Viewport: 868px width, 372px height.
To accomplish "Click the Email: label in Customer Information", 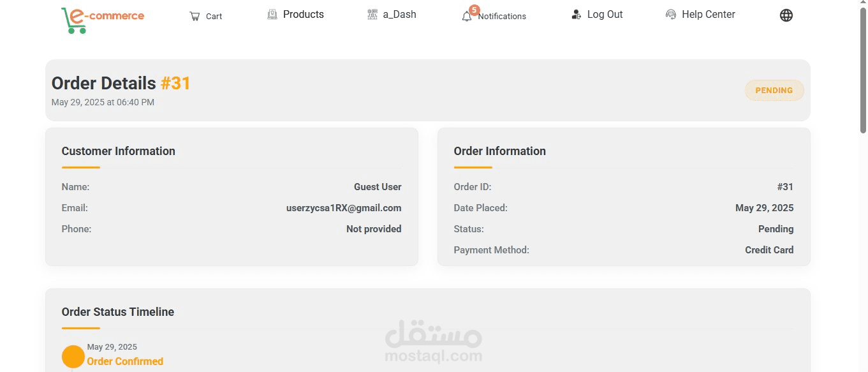I will (75, 208).
